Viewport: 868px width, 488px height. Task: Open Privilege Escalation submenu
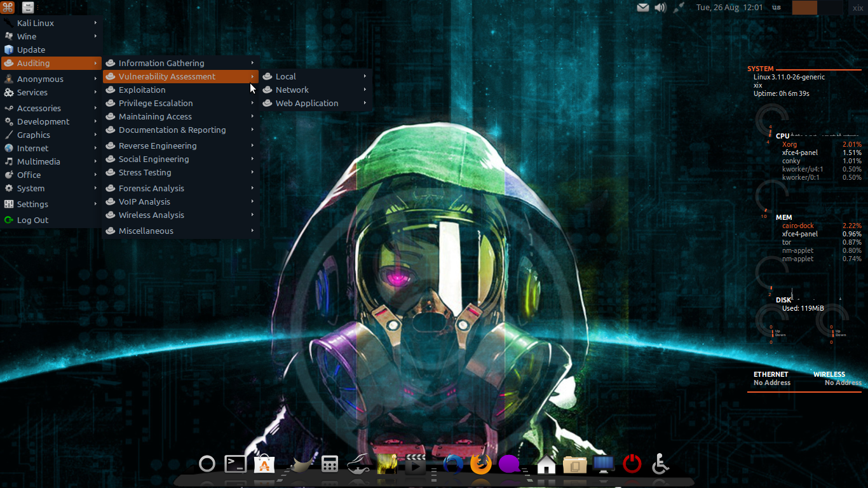tap(180, 103)
